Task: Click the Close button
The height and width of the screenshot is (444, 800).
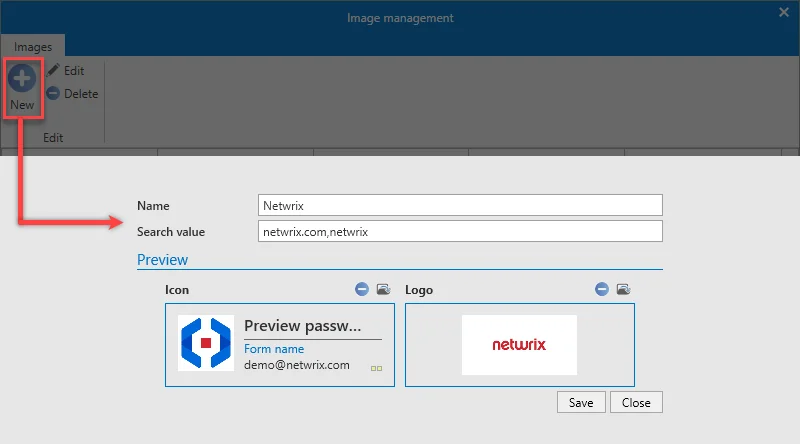Action: click(x=636, y=403)
